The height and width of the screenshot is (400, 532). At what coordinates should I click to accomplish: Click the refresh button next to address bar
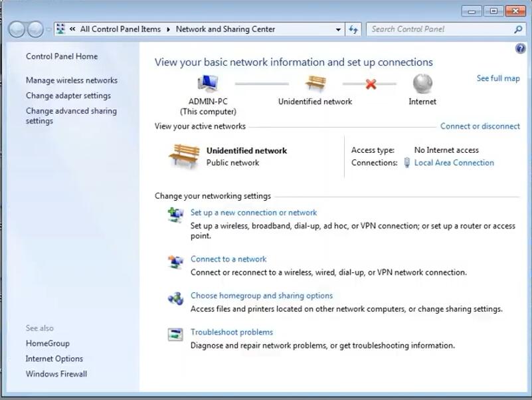353,29
